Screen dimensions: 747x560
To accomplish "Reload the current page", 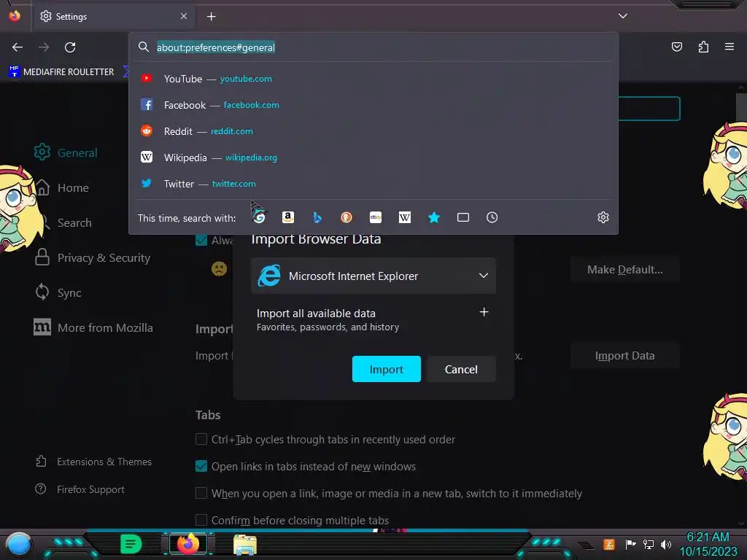I will click(x=70, y=47).
